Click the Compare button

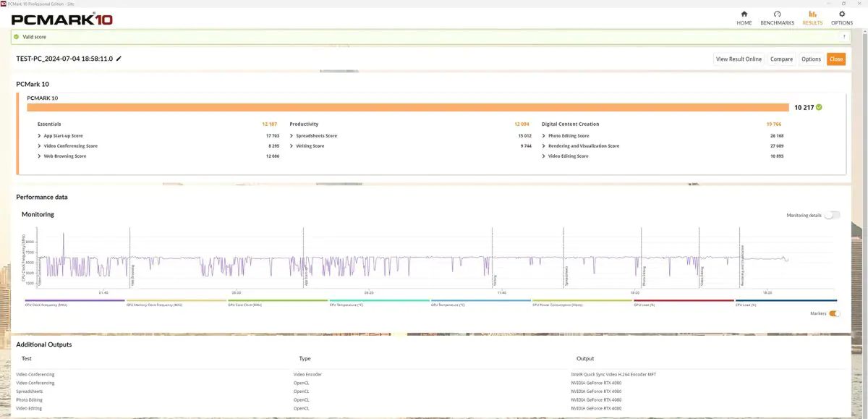(781, 59)
